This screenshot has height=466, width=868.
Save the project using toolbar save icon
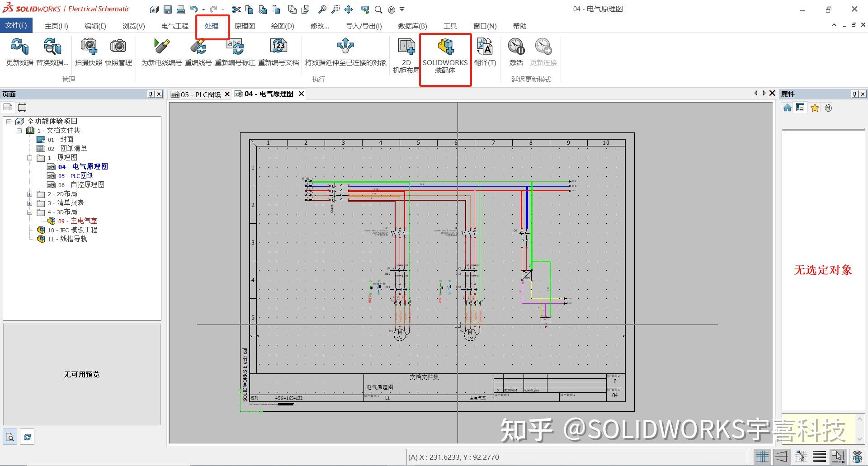(x=168, y=9)
